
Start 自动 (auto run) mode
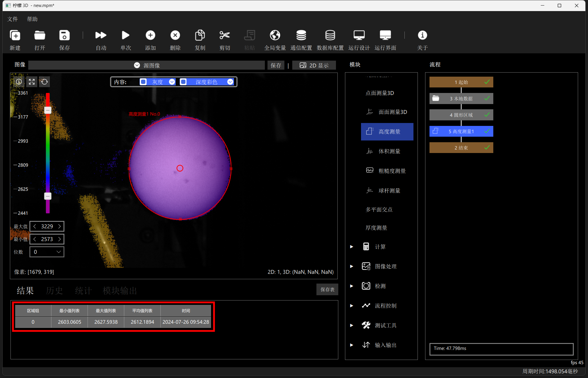click(101, 35)
